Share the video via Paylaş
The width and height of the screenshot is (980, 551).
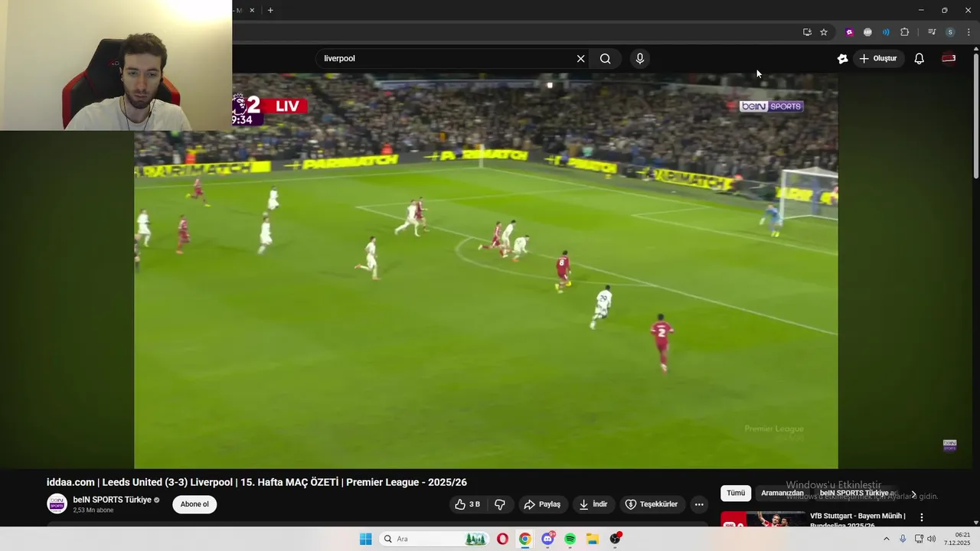pos(542,504)
